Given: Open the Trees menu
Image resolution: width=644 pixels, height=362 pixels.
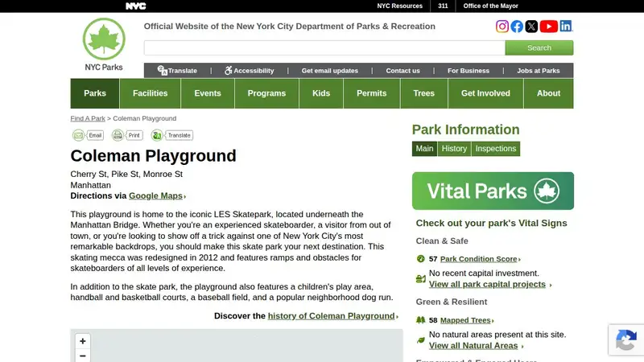Looking at the screenshot, I should pyautogui.click(x=424, y=93).
